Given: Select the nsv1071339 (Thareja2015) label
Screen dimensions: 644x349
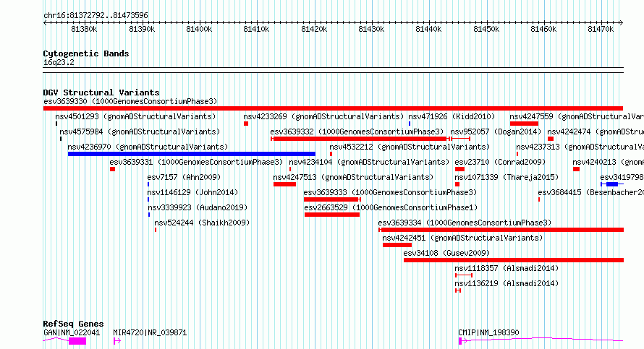Looking at the screenshot, I should point(507,177).
